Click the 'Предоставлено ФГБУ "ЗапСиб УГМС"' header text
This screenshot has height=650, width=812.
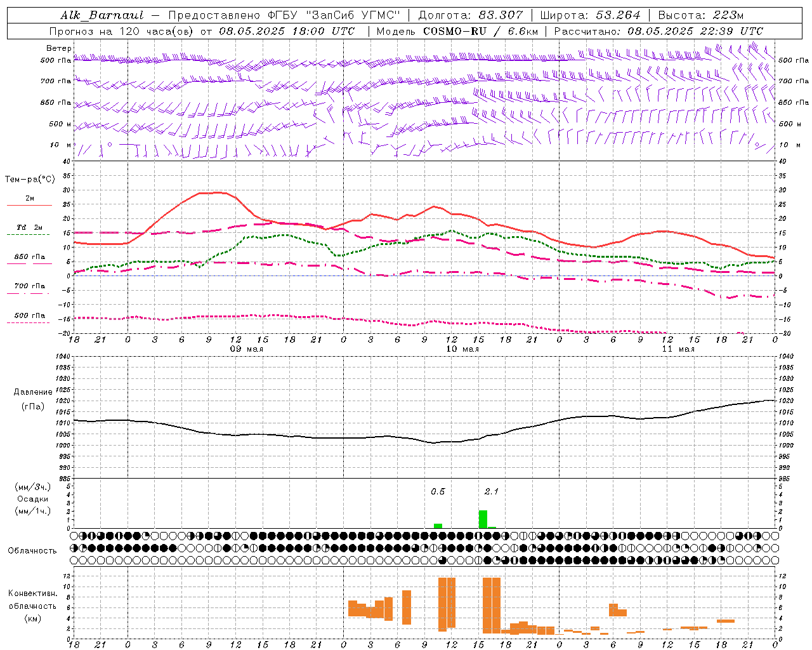[x=284, y=15]
